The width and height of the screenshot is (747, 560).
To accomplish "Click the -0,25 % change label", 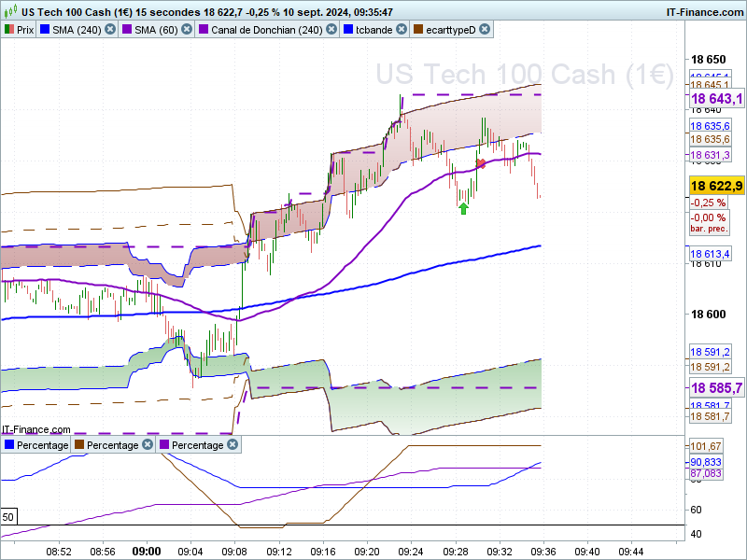I will coord(709,203).
